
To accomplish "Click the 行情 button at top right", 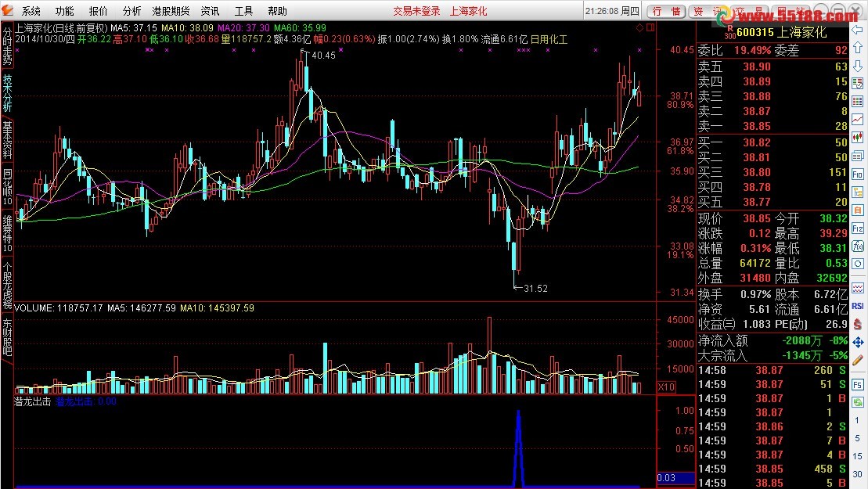I will tap(667, 11).
